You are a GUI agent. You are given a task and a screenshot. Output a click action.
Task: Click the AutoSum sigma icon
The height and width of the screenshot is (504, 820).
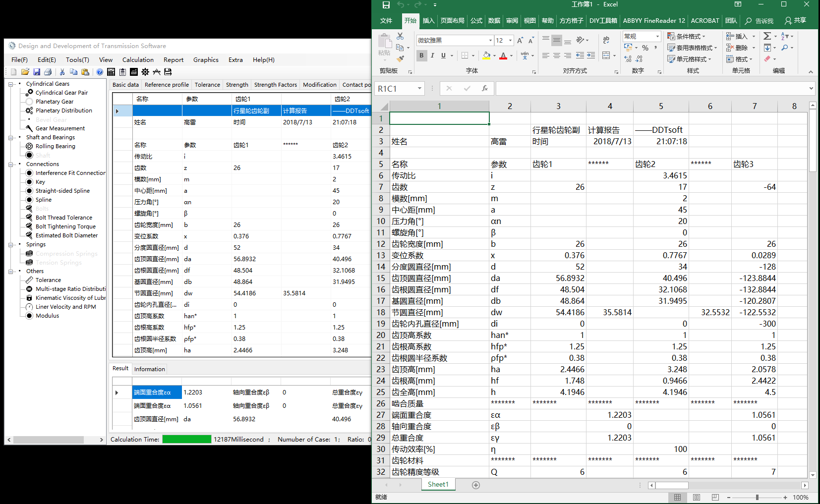pos(767,36)
